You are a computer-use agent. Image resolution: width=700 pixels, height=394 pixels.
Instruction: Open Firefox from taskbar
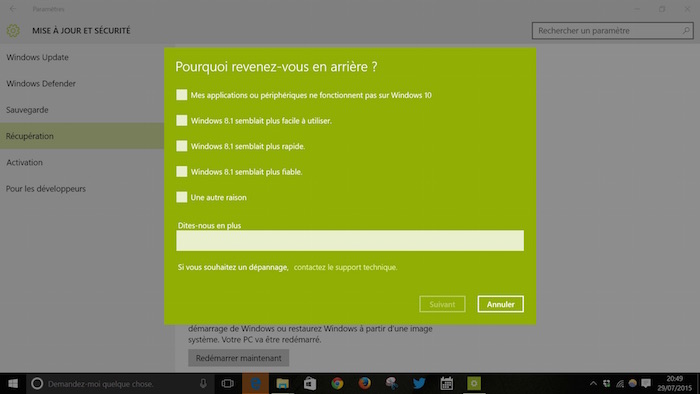coord(364,384)
